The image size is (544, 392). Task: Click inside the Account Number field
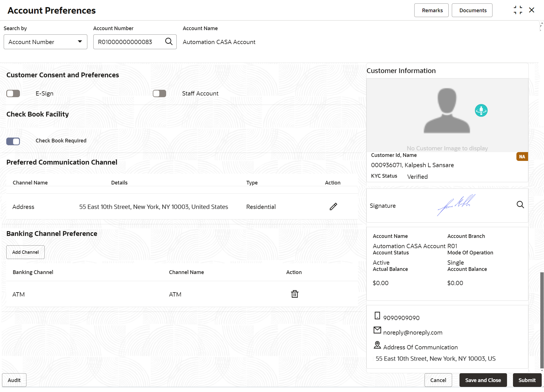click(x=129, y=42)
